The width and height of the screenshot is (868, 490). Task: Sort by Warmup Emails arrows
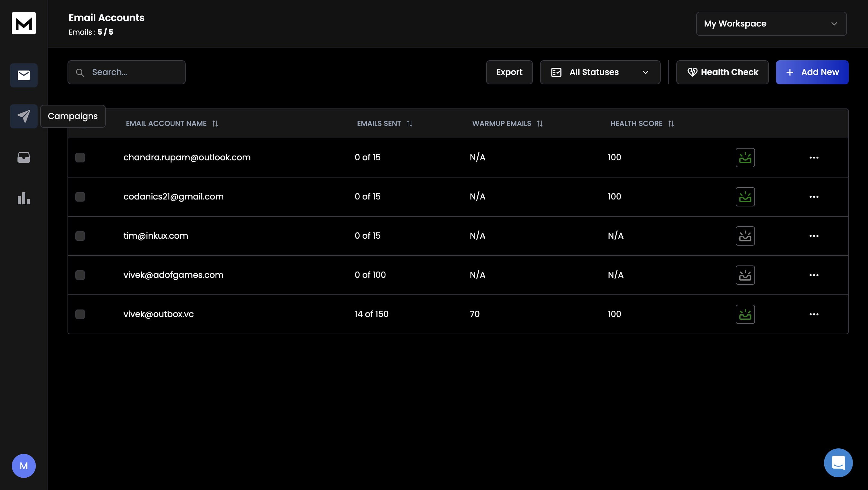tap(539, 124)
